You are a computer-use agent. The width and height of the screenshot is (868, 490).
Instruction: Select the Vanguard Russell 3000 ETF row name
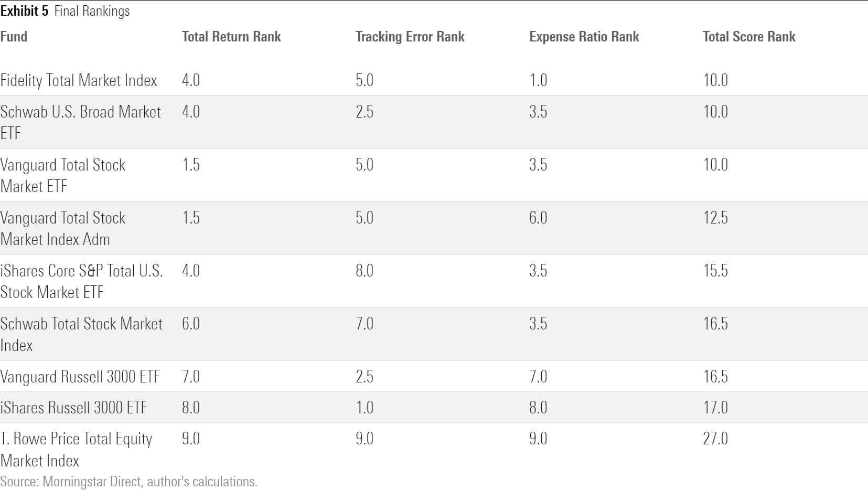80,377
